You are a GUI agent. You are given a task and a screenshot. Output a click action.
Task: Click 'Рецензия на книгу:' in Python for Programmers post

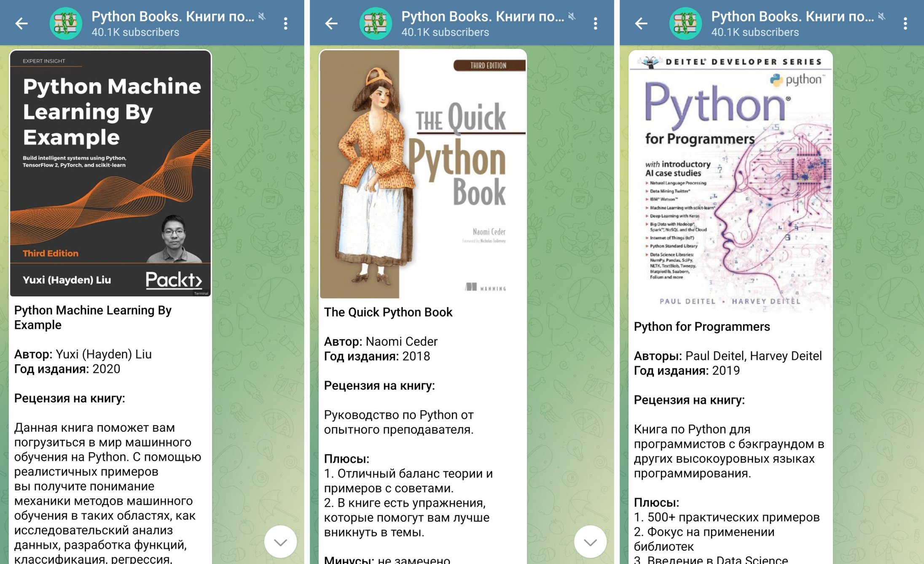[689, 400]
